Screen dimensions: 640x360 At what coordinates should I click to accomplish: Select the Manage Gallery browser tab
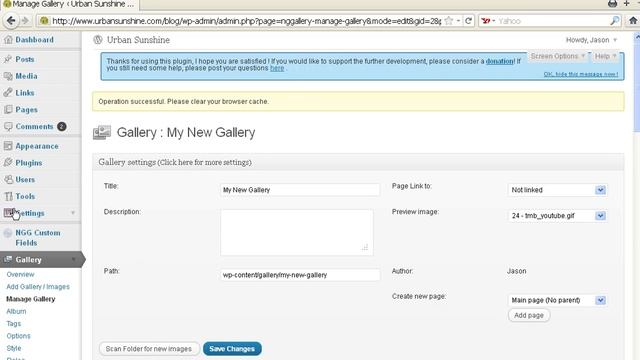69,4
